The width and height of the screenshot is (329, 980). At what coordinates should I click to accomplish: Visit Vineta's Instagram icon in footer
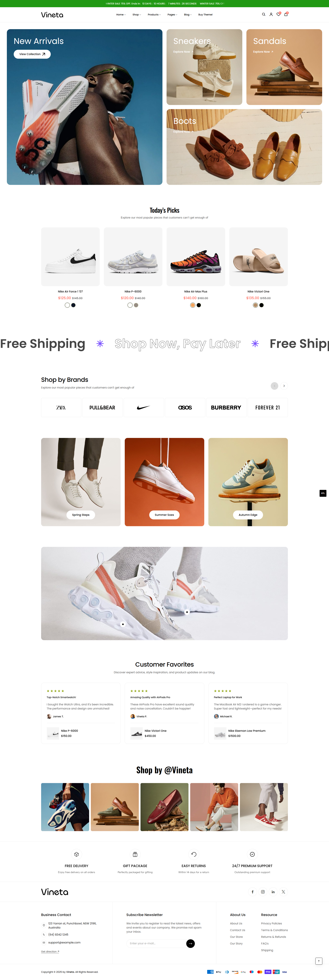tap(263, 892)
